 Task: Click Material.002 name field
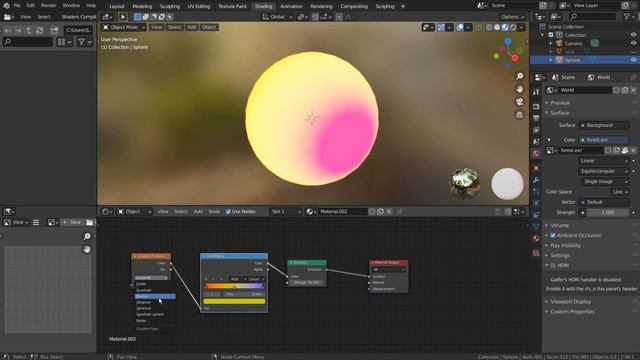342,211
